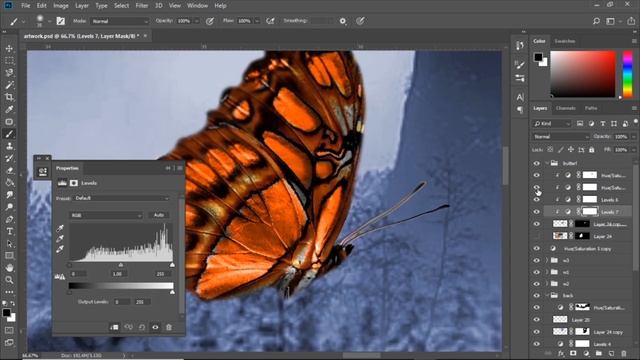640x360 pixels.
Task: Open the Kind filter dropdown
Action: [x=551, y=124]
